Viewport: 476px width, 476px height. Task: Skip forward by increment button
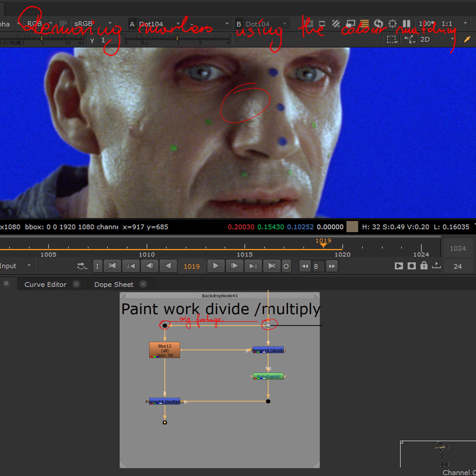332,266
